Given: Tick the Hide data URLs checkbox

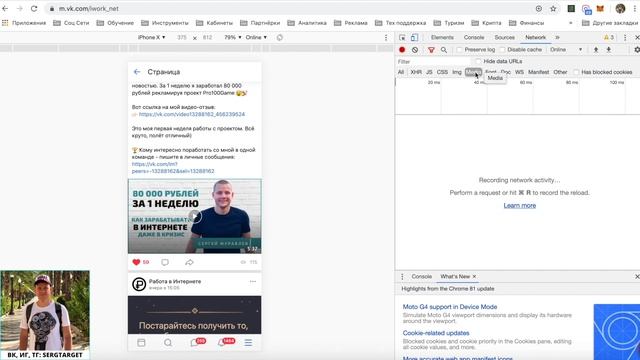Looking at the screenshot, I should [478, 61].
